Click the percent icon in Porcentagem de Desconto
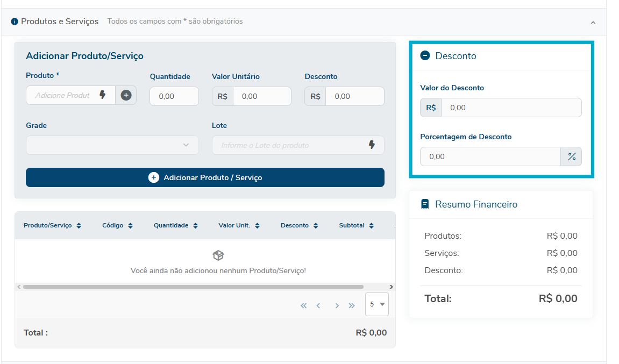The height and width of the screenshot is (364, 619). pos(571,156)
